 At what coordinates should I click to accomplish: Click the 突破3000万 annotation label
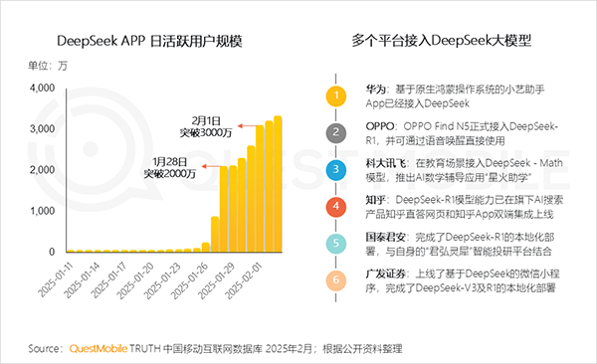click(x=206, y=133)
